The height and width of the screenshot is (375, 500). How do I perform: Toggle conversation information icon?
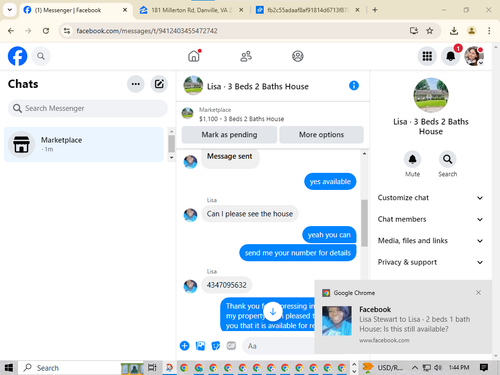(354, 86)
